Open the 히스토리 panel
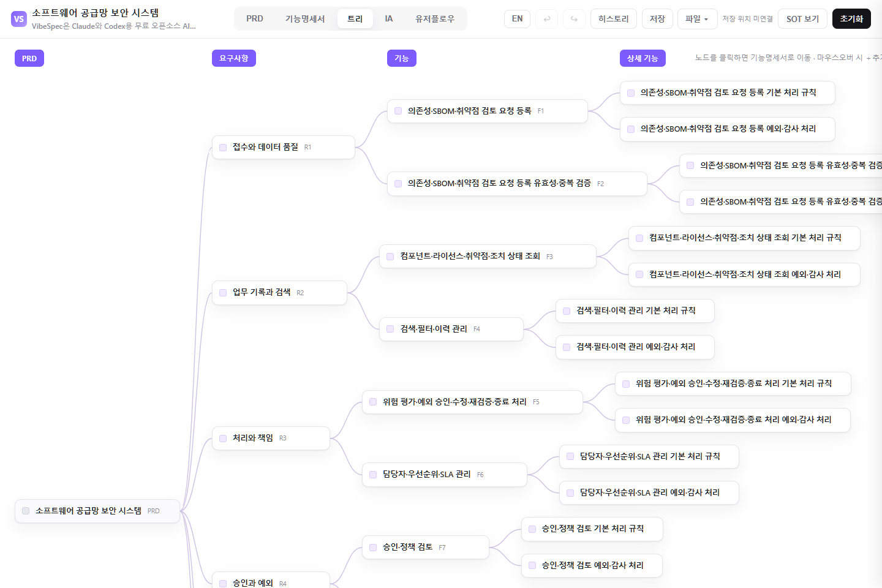This screenshot has width=882, height=588. [614, 19]
